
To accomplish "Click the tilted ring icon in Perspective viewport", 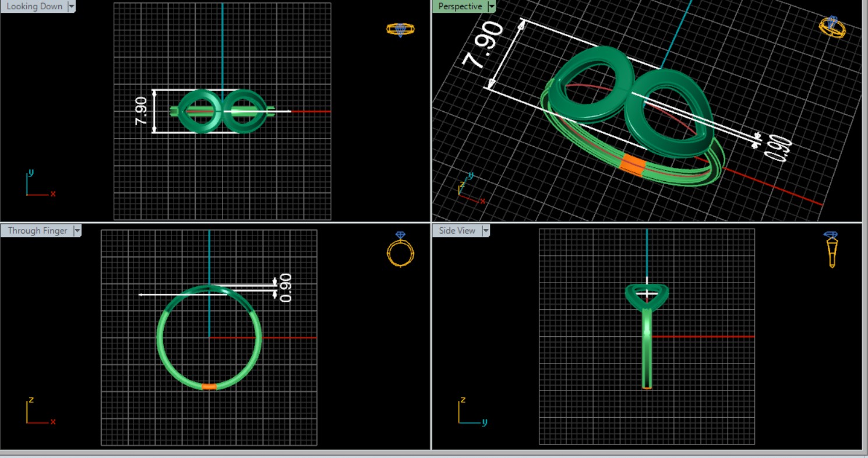I will pyautogui.click(x=832, y=27).
